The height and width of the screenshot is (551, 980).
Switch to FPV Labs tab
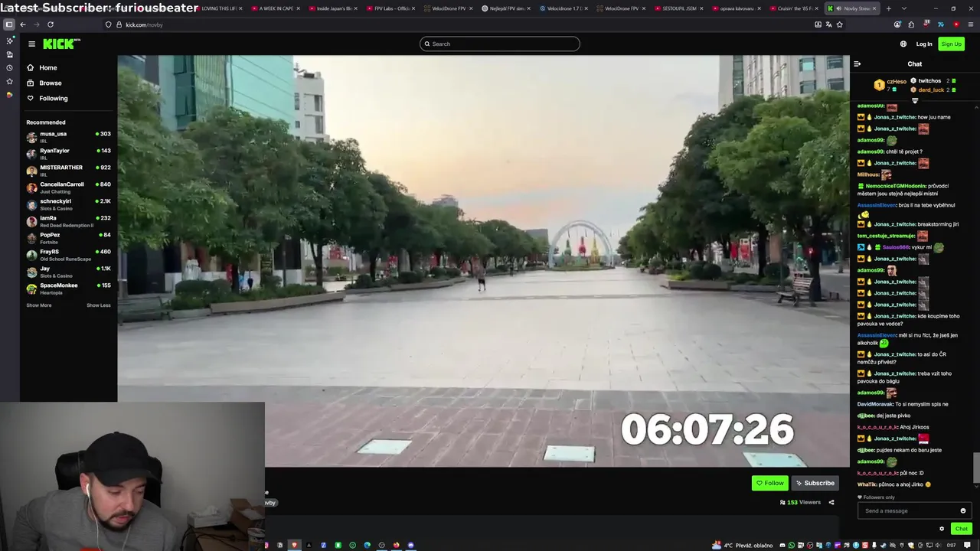coord(390,8)
